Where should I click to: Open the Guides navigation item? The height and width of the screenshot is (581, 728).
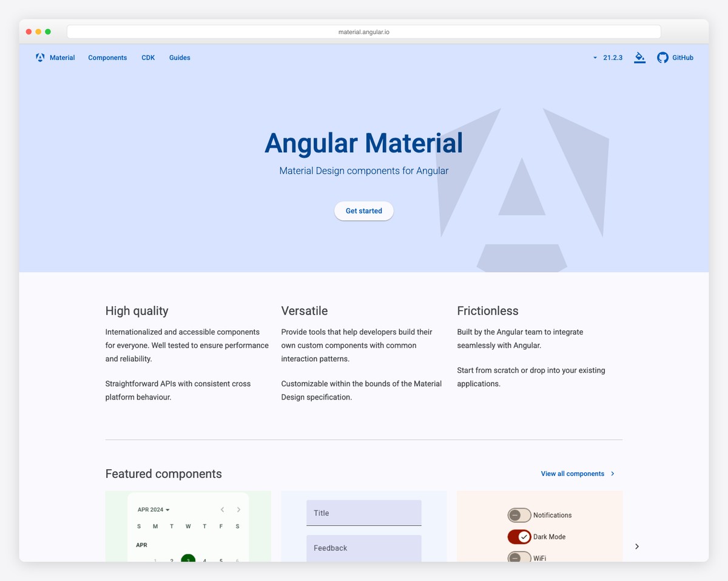pyautogui.click(x=180, y=58)
